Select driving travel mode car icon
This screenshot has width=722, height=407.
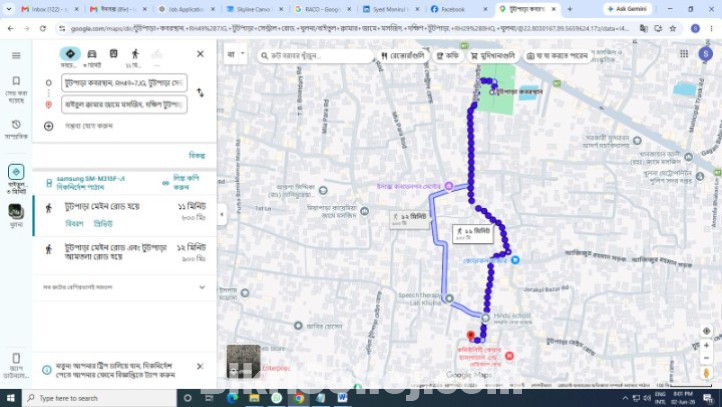coord(92,54)
